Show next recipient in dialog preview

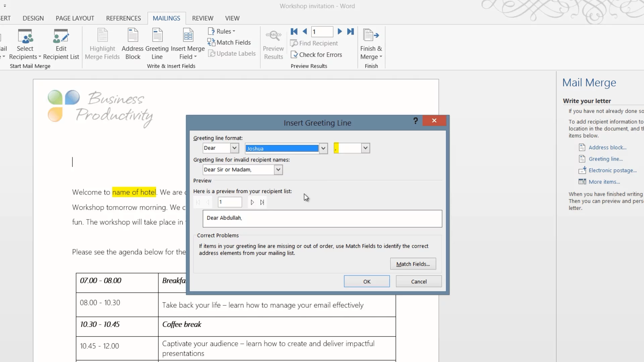click(x=252, y=202)
